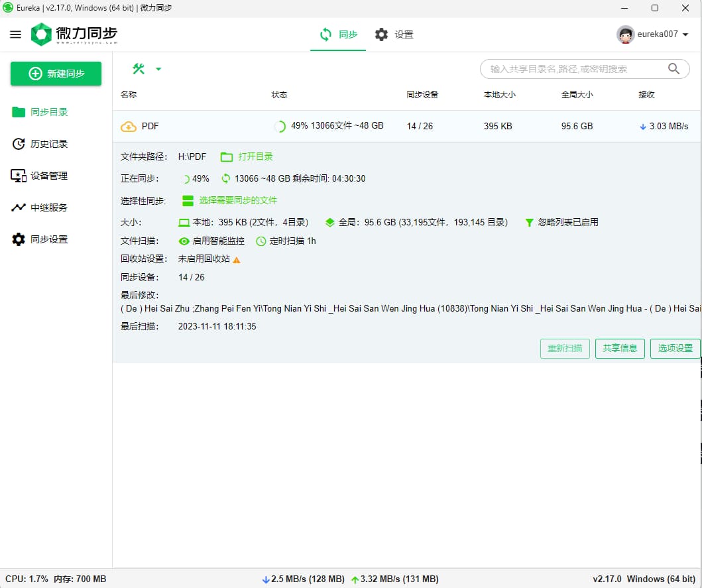This screenshot has width=702, height=588.
Task: Open 中继服务 in the sidebar
Action: (40, 207)
